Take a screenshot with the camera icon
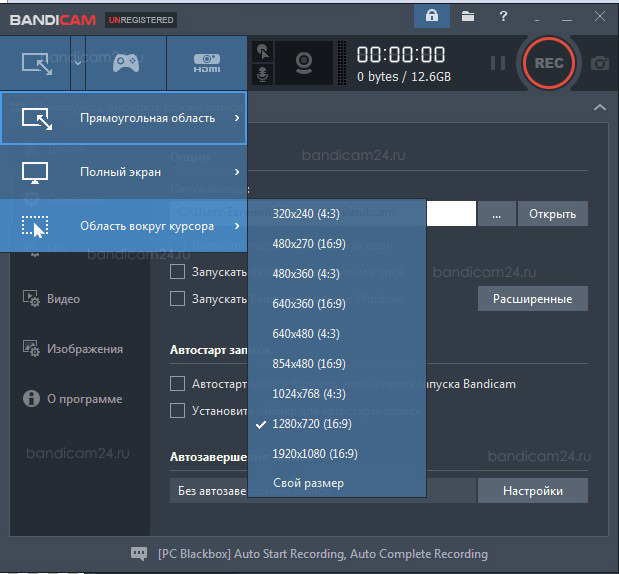 coord(600,63)
